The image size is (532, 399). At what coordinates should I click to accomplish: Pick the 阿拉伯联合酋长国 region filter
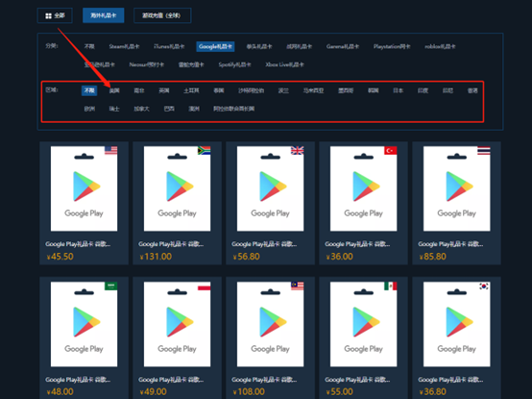coord(233,109)
